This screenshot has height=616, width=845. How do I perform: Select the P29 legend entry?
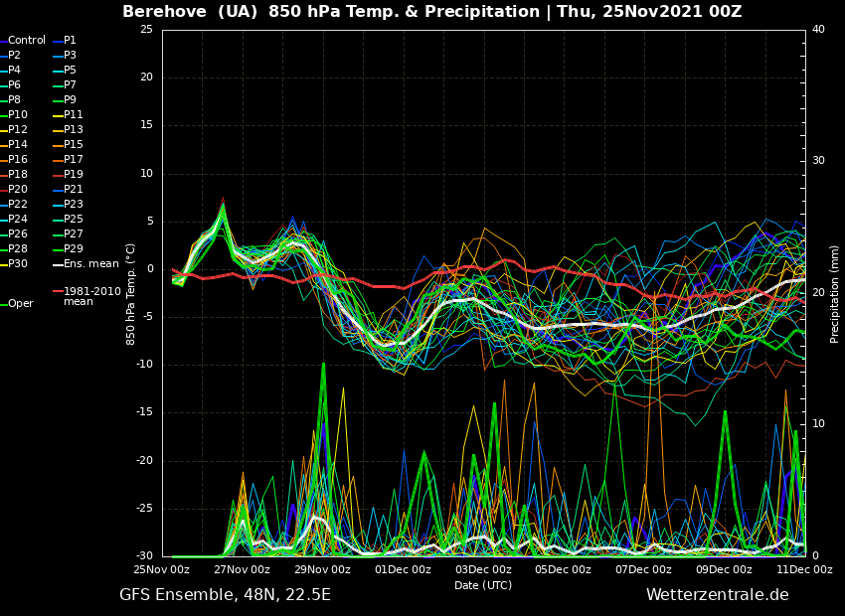[x=74, y=249]
